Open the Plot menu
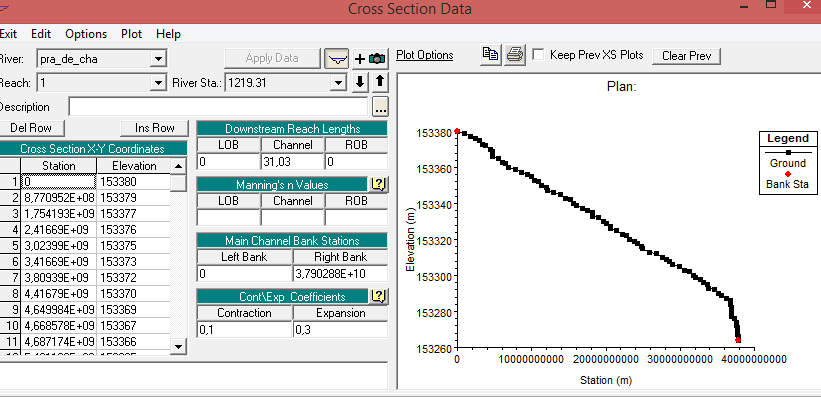Screen dimensions: 821x397 pyautogui.click(x=131, y=34)
